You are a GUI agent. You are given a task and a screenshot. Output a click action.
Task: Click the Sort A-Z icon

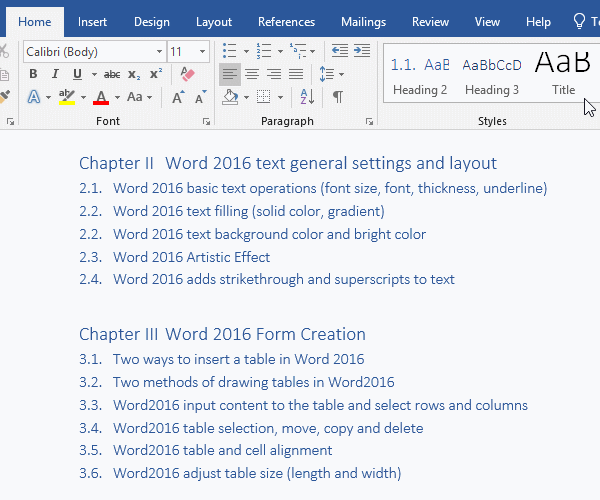307,97
